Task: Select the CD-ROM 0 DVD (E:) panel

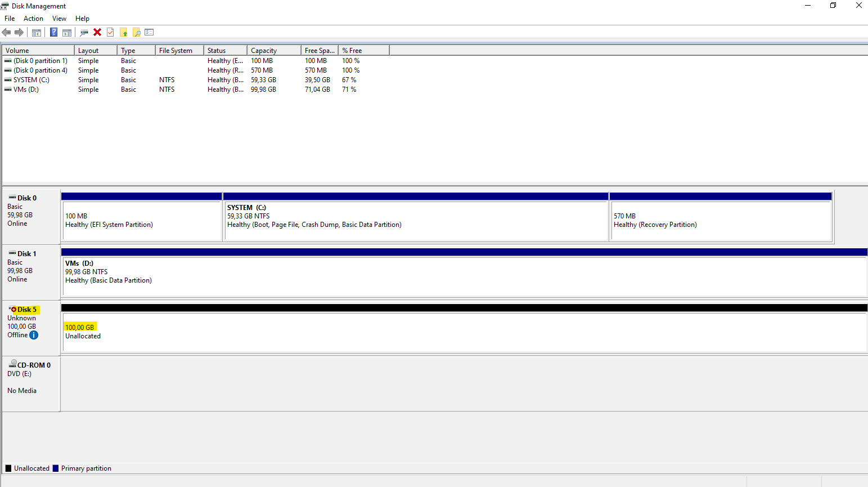Action: (31, 383)
